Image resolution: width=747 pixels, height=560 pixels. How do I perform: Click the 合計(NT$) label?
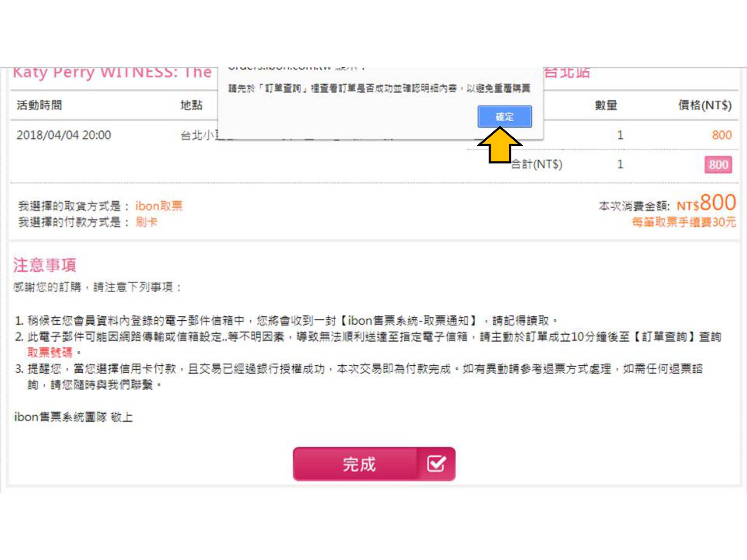[x=537, y=164]
